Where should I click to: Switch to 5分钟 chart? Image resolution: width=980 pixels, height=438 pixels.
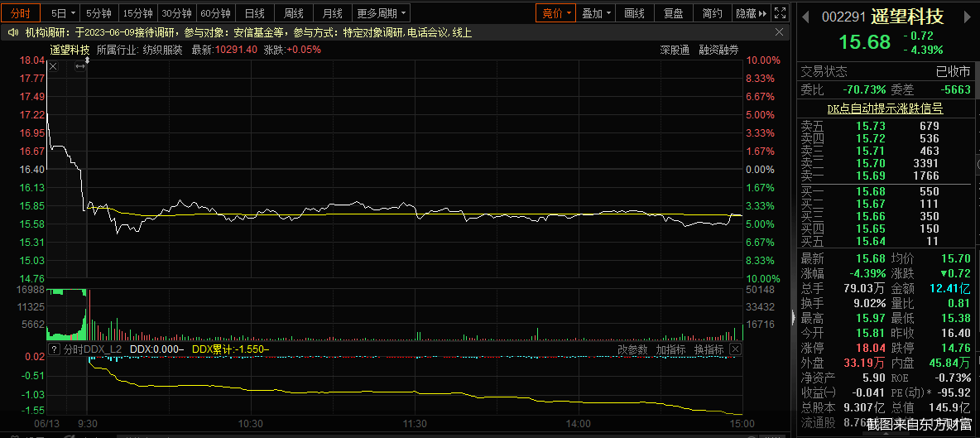pos(98,13)
